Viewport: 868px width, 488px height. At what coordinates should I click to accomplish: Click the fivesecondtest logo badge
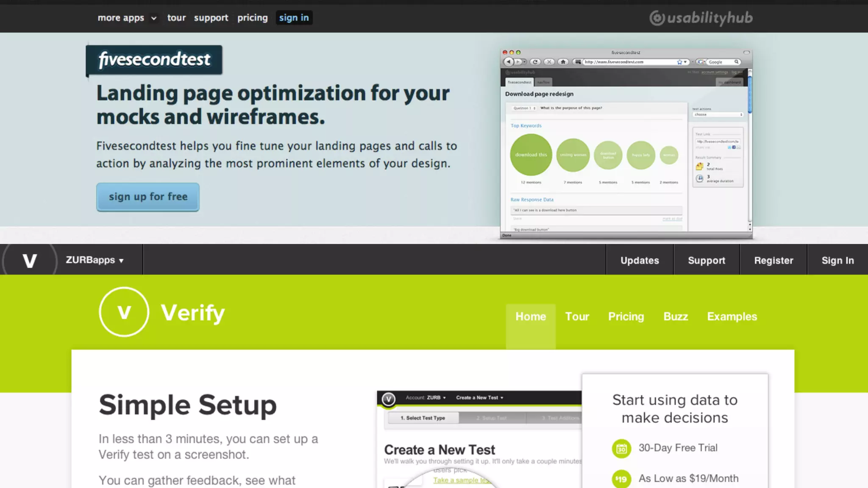pyautogui.click(x=154, y=60)
